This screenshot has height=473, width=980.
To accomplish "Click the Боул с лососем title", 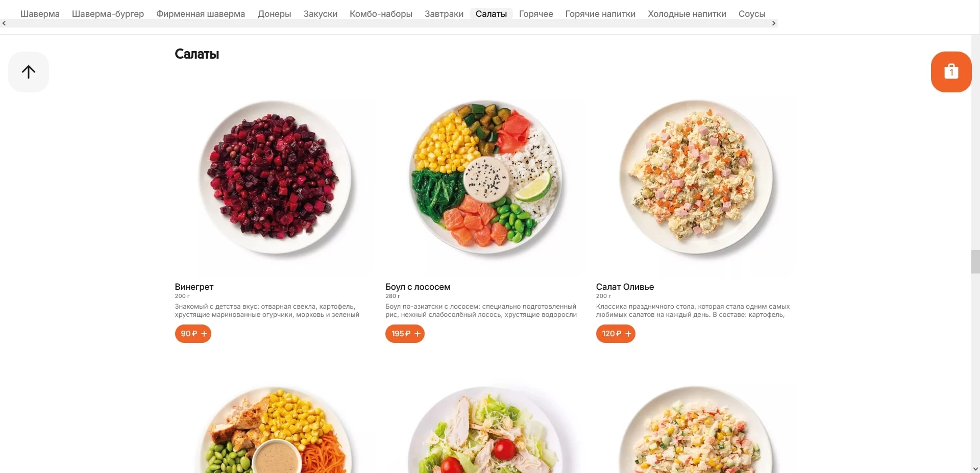I will (x=418, y=287).
